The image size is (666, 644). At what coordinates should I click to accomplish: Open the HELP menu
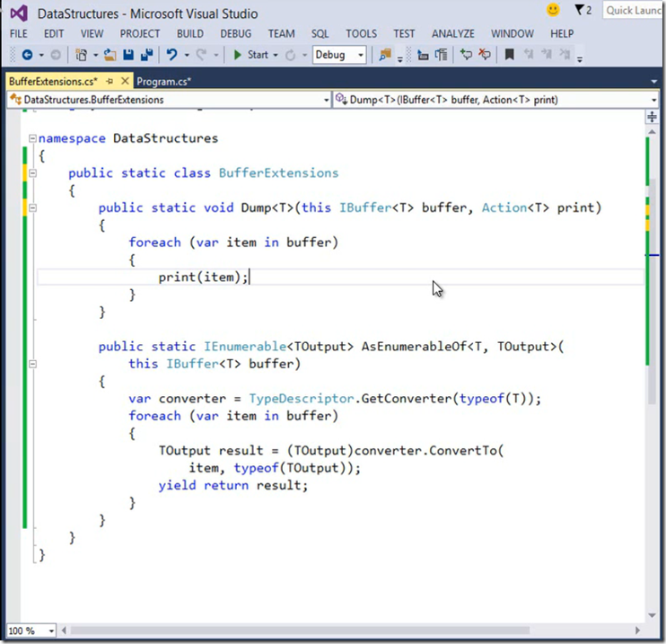point(562,33)
